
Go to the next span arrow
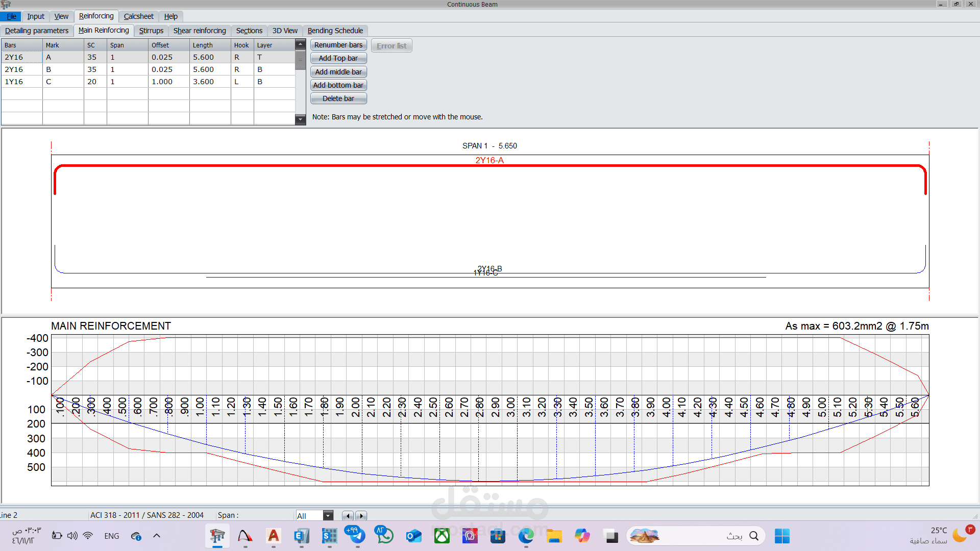point(361,516)
